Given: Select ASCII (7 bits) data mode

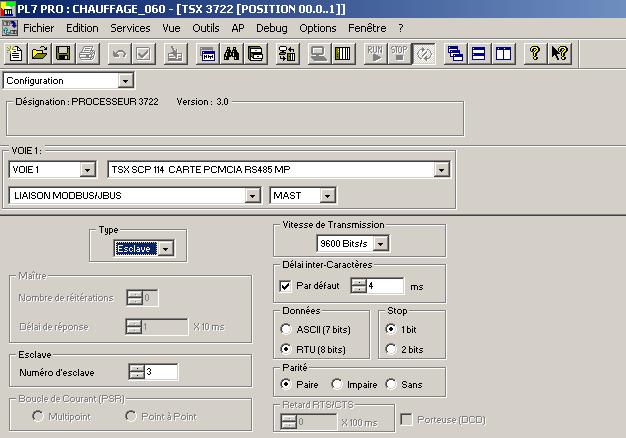Looking at the screenshot, I should [x=286, y=329].
